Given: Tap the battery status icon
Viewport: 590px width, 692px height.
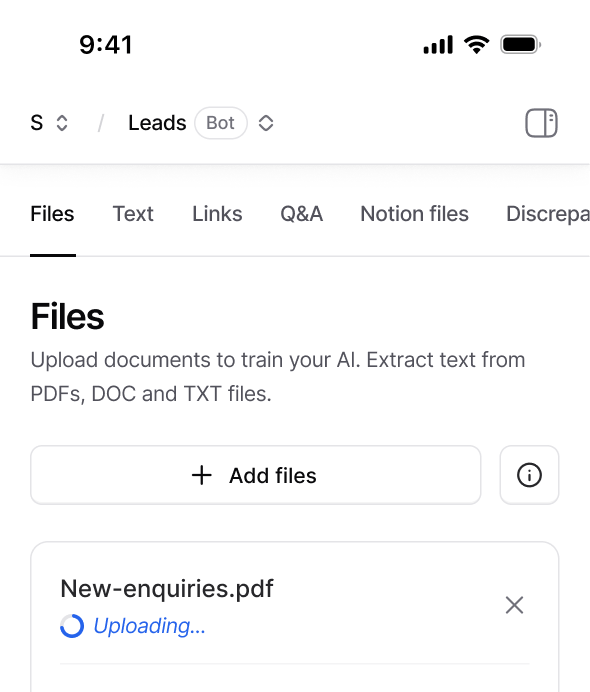Looking at the screenshot, I should point(521,45).
